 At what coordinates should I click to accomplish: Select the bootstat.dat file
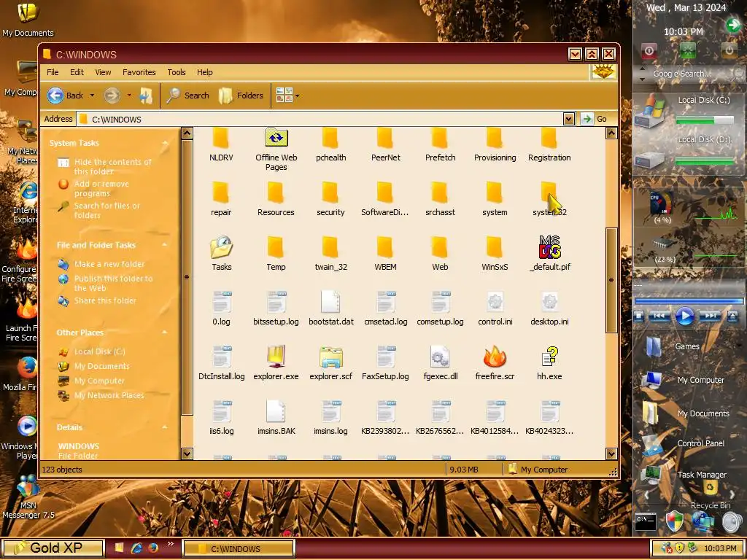coord(330,308)
